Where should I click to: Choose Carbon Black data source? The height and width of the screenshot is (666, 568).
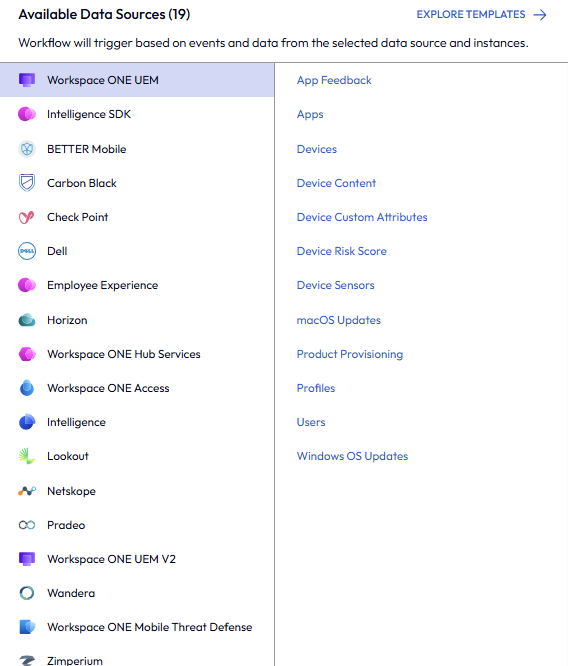pos(137,183)
